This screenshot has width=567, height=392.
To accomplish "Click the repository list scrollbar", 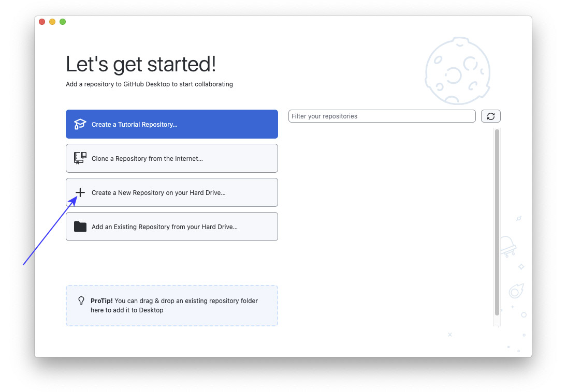I will point(497,222).
